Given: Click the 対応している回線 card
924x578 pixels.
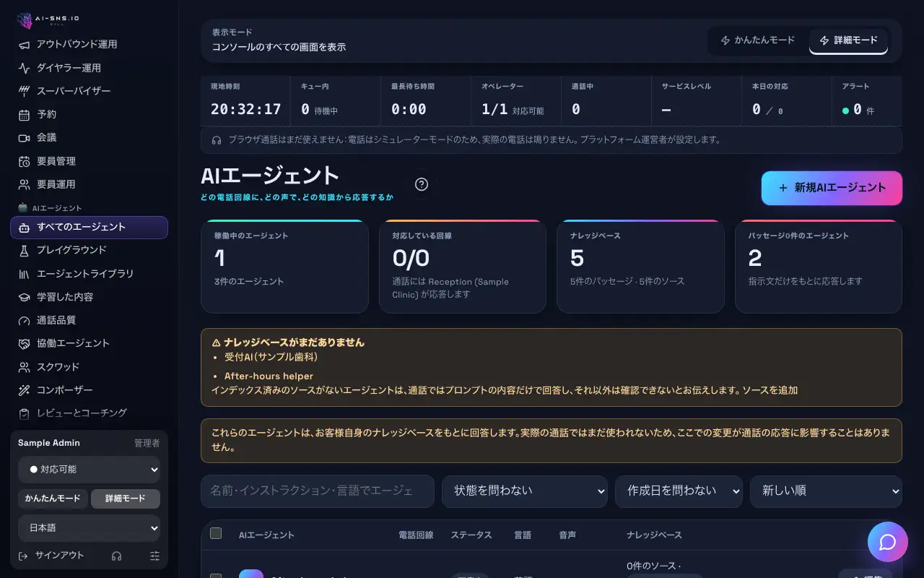Looking at the screenshot, I should [x=463, y=267].
